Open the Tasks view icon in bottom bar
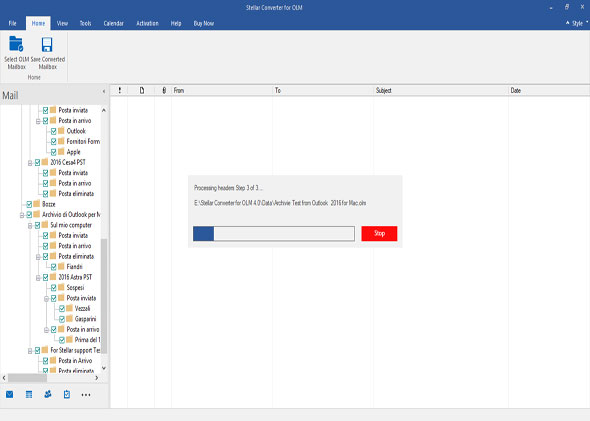590x421 pixels. [67, 394]
